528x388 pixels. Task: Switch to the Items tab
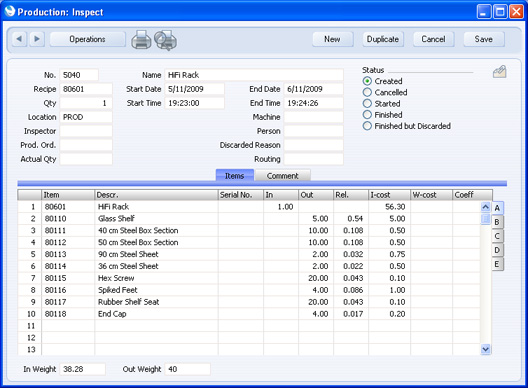(x=234, y=175)
